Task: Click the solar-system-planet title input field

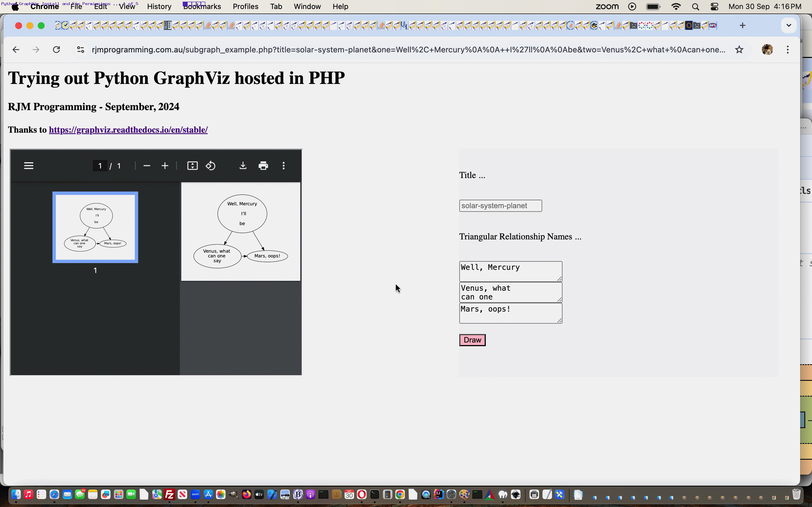Action: [x=500, y=205]
